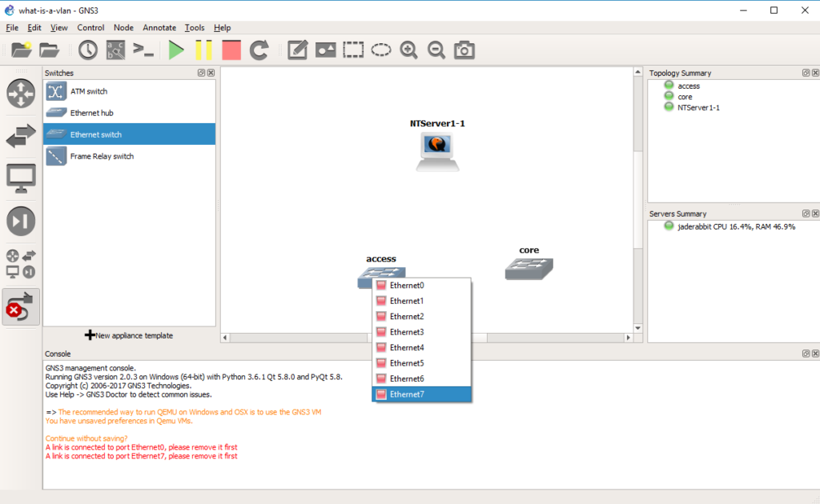Float the Console panel
Viewport: 820px width, 504px height.
click(x=806, y=354)
